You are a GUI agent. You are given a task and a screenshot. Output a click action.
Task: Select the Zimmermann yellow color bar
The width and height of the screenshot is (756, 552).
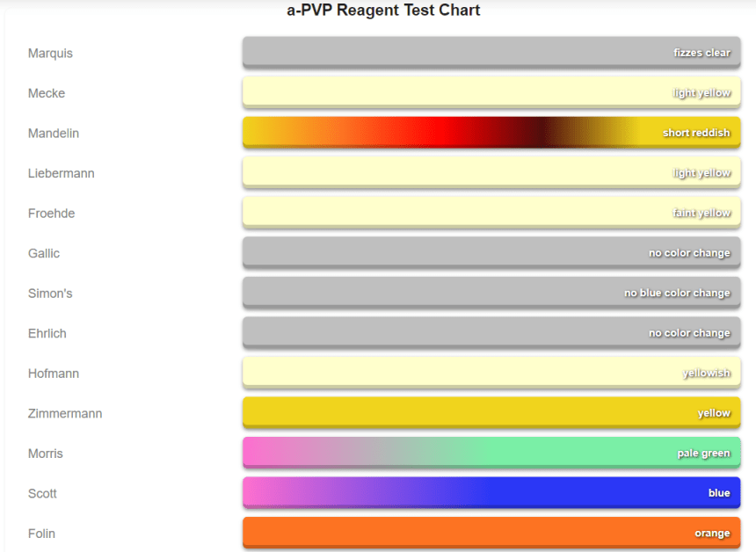click(x=491, y=413)
